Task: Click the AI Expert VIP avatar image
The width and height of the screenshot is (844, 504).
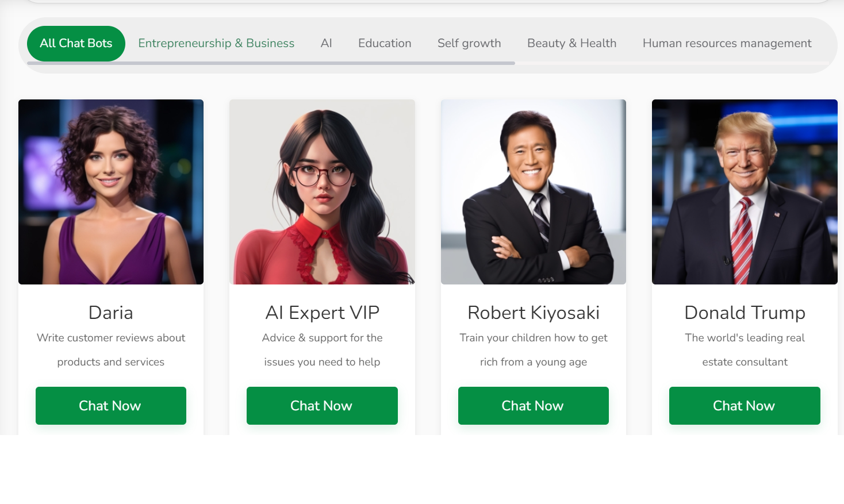Action: [322, 192]
